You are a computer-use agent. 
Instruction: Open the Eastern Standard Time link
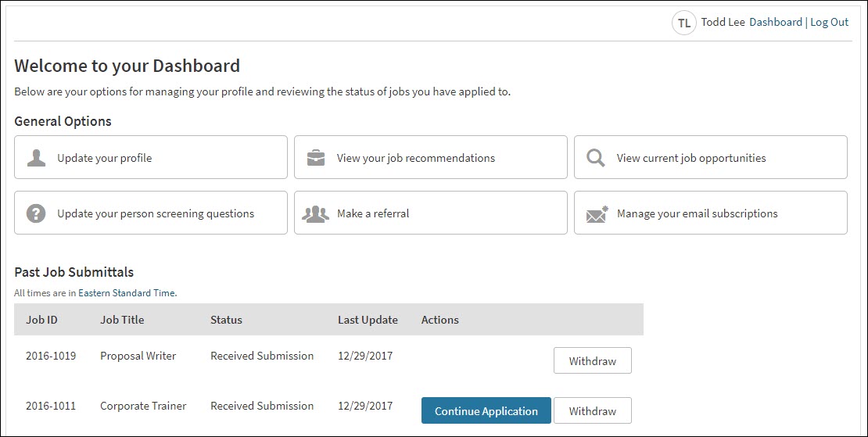point(127,293)
